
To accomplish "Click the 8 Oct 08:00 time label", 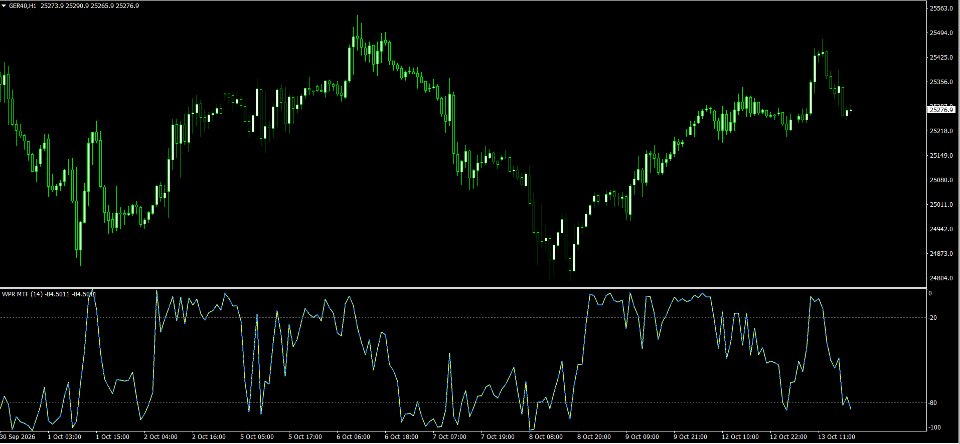I will 544,437.
